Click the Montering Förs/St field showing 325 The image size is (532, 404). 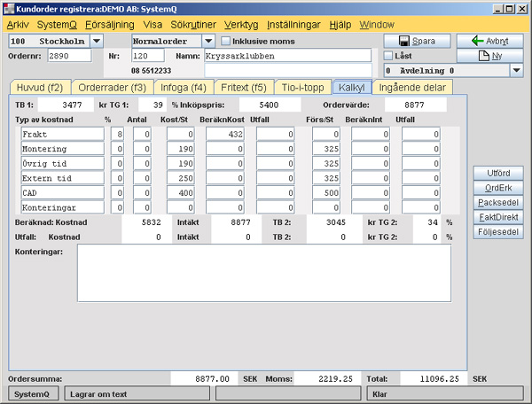[x=326, y=149]
